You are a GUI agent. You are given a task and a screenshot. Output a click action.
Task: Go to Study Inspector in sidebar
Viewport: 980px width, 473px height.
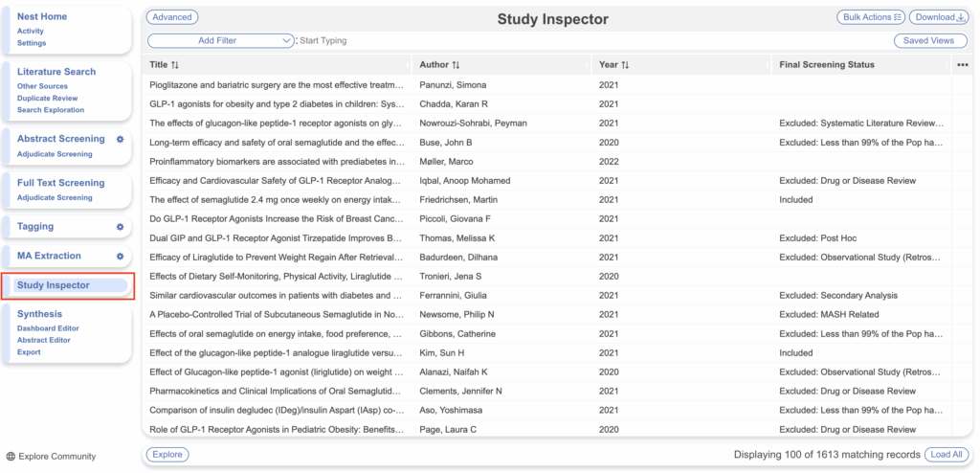(54, 285)
